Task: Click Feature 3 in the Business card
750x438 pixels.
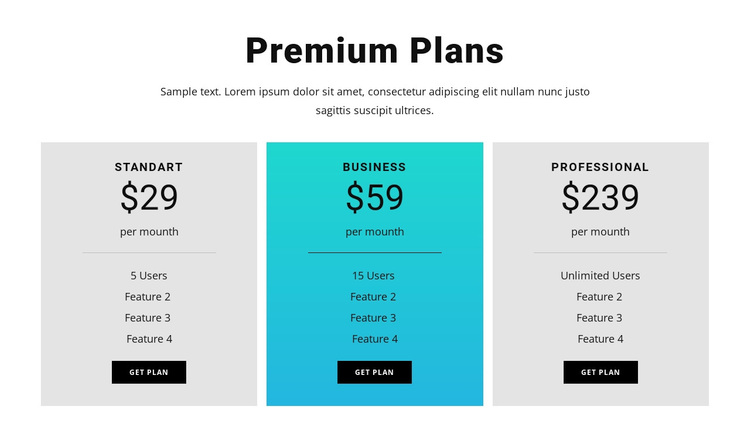Action: pos(374,318)
